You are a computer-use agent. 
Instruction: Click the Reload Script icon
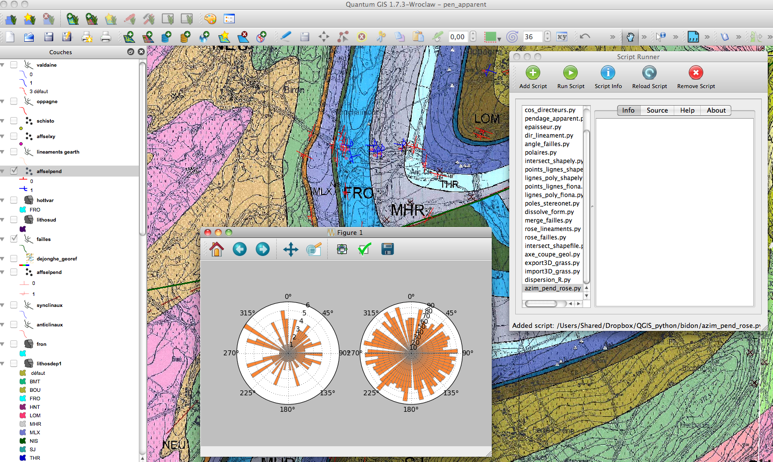click(649, 74)
